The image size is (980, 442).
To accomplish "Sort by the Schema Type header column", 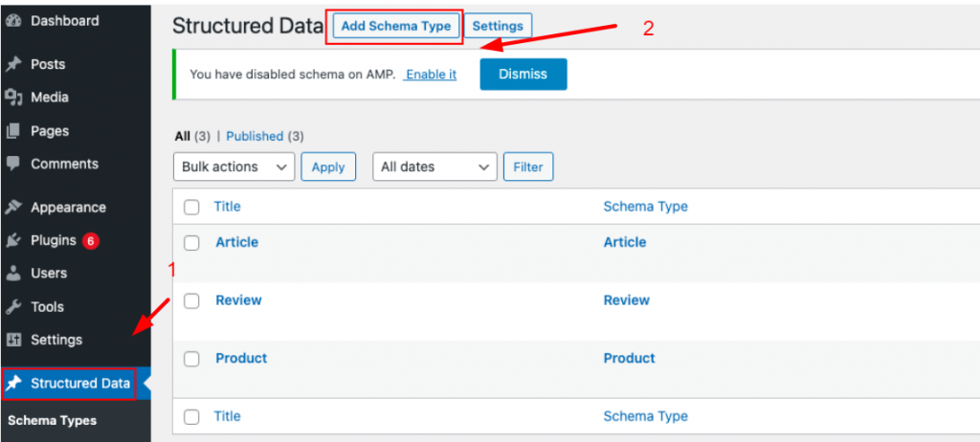I will click(x=646, y=207).
